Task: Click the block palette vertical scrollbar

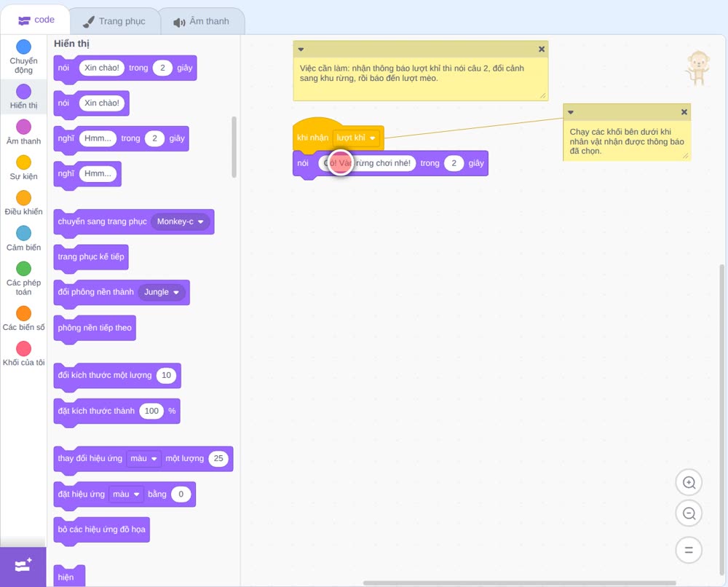Action: tap(234, 147)
